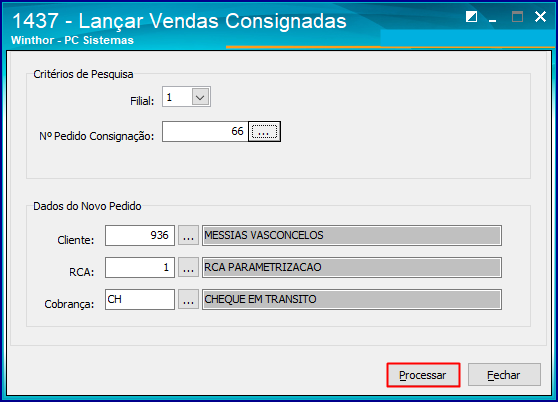The width and height of the screenshot is (558, 402).
Task: Click the window theme toggle icon in title bar
Action: (472, 16)
